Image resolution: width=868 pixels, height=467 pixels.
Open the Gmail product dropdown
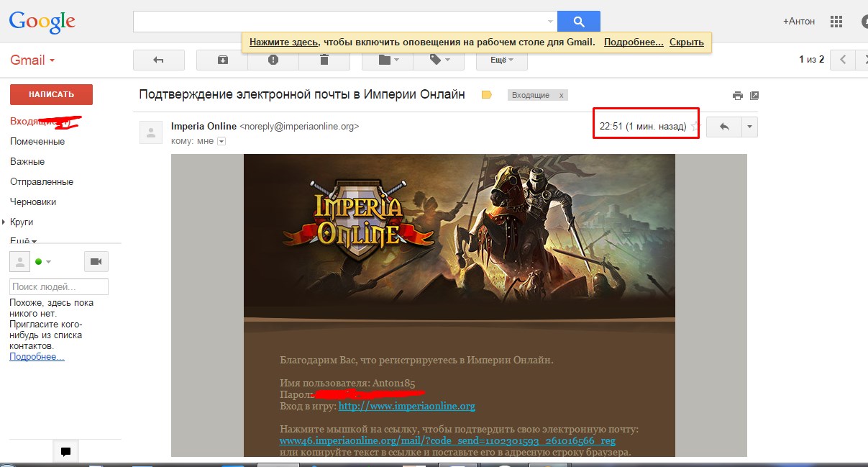pyautogui.click(x=32, y=60)
